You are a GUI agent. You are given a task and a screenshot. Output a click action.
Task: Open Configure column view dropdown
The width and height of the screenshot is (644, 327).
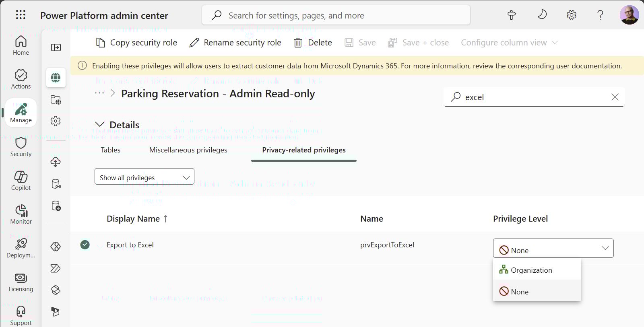tap(509, 43)
